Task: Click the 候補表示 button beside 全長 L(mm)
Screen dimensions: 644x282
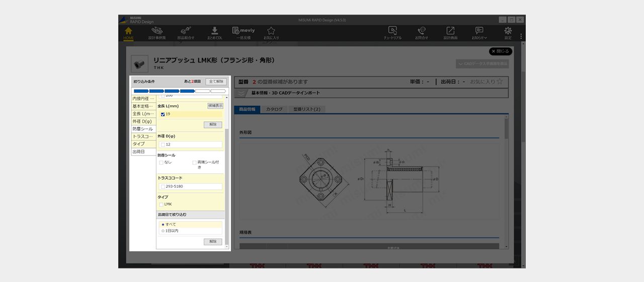Action: coord(215,106)
